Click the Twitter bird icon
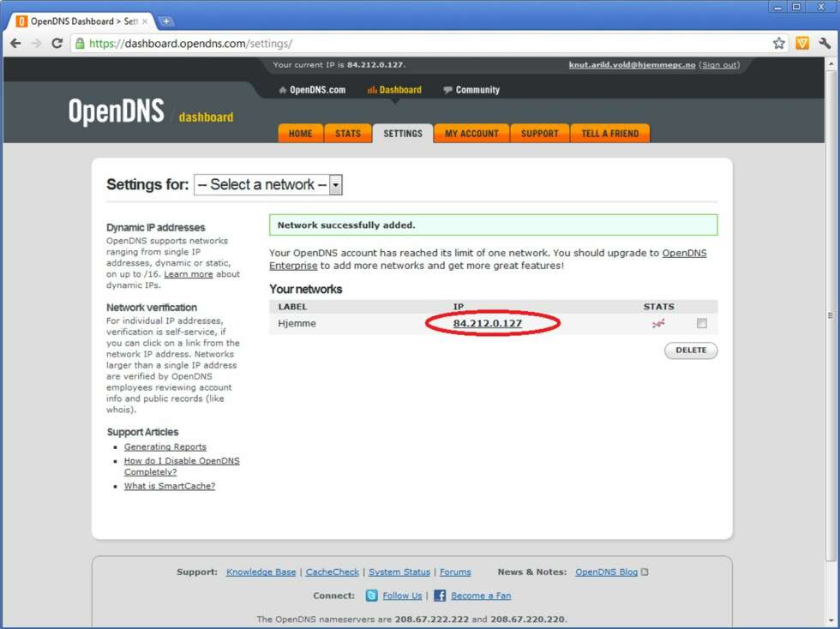Image resolution: width=840 pixels, height=629 pixels. coord(371,596)
